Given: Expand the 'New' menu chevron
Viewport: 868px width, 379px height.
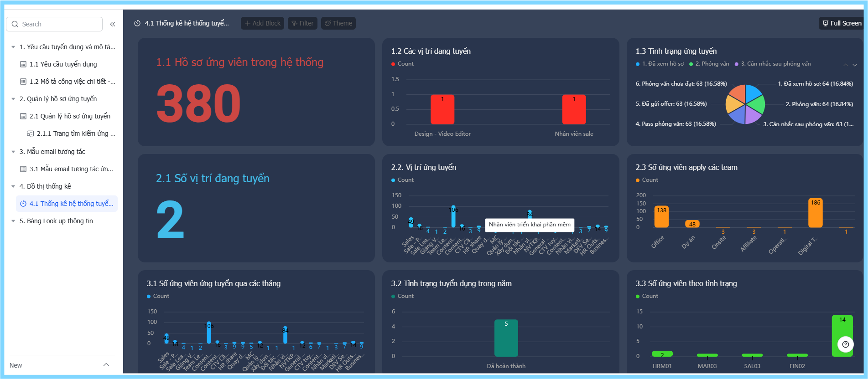Looking at the screenshot, I should click(106, 365).
